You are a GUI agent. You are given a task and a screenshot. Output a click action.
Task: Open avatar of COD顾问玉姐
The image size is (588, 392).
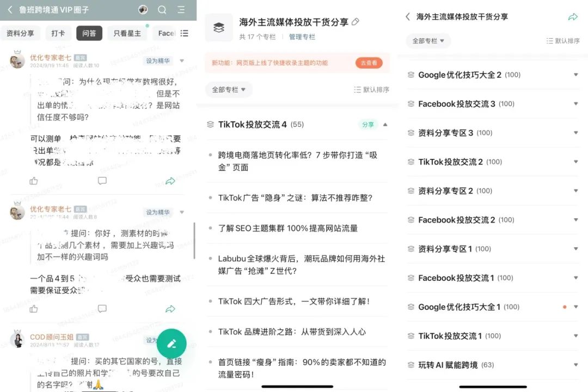coord(17,339)
